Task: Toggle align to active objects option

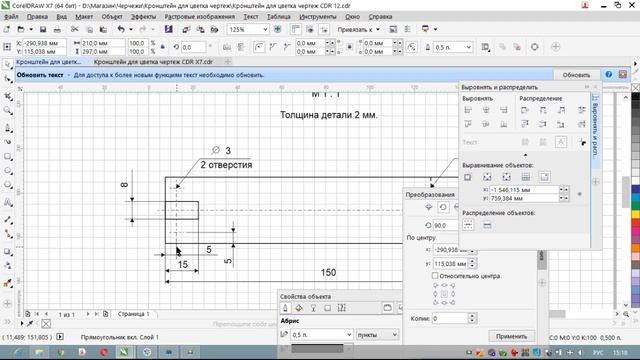Action: tap(468, 177)
